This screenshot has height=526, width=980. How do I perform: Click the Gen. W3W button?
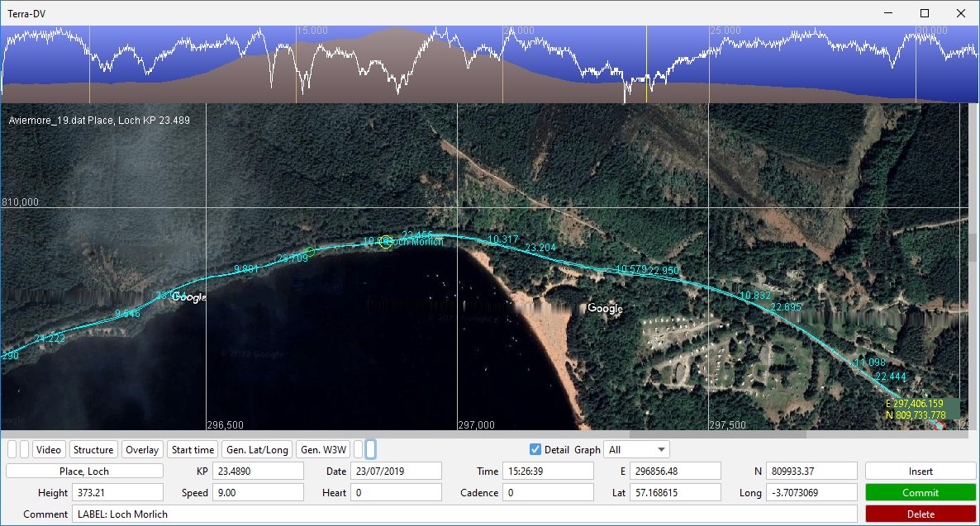[x=322, y=450]
